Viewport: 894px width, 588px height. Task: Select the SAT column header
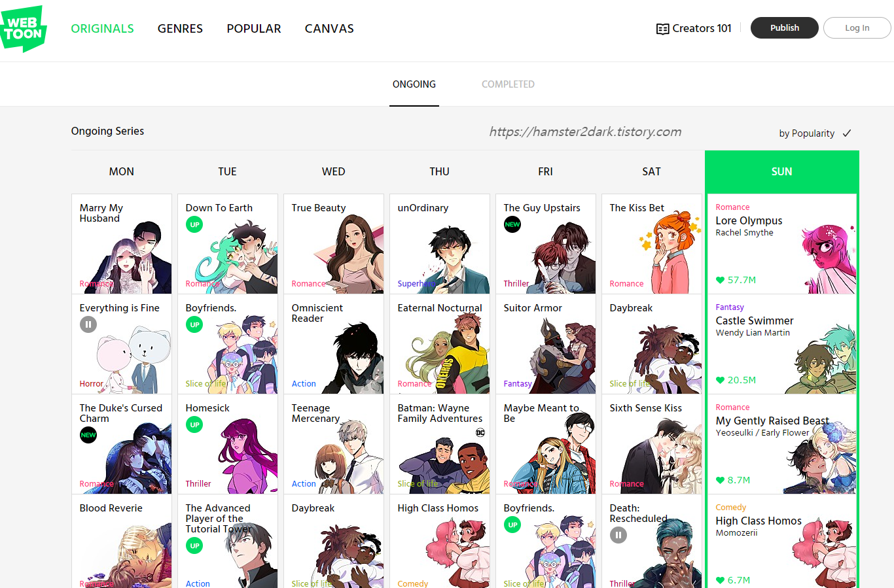(x=652, y=171)
